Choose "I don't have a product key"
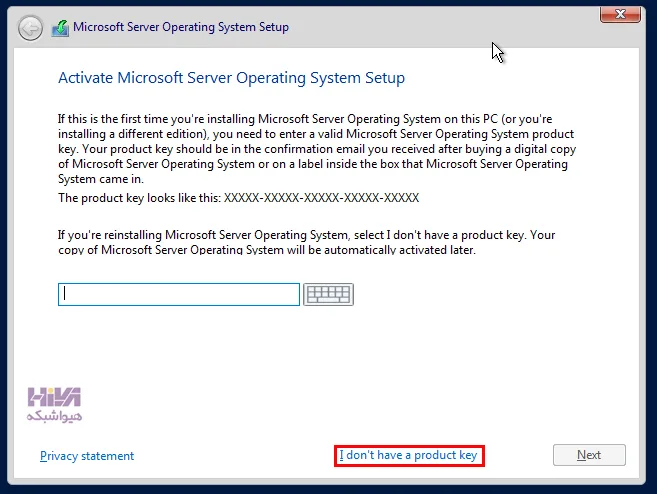Image resolution: width=657 pixels, height=494 pixels. tap(409, 455)
